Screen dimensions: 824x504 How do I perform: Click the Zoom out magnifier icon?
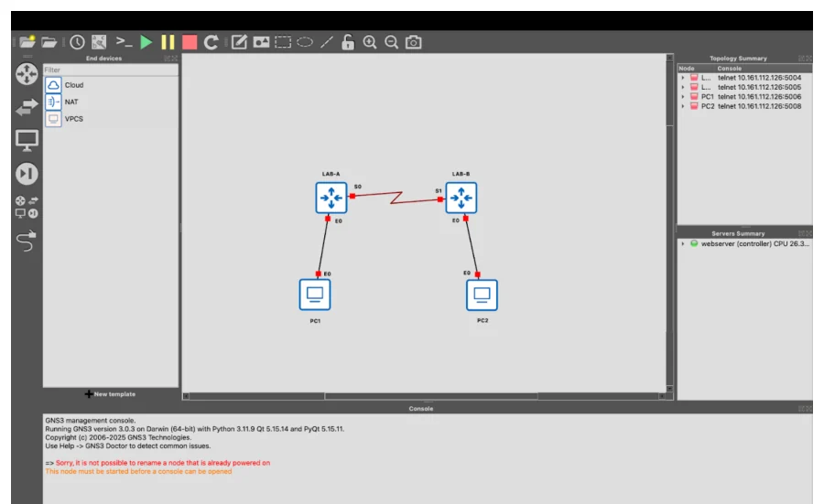392,42
